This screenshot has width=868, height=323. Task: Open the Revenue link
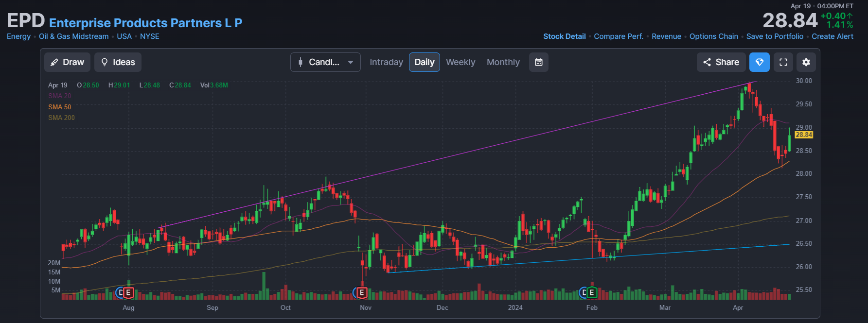tap(666, 36)
